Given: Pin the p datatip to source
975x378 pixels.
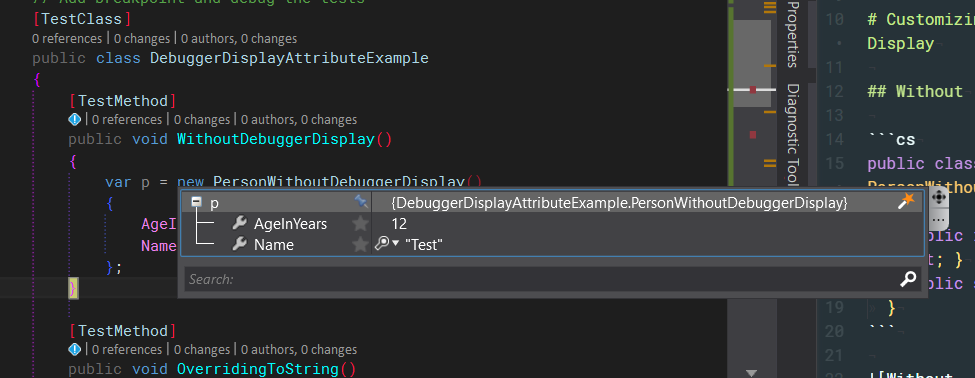Looking at the screenshot, I should tap(361, 201).
